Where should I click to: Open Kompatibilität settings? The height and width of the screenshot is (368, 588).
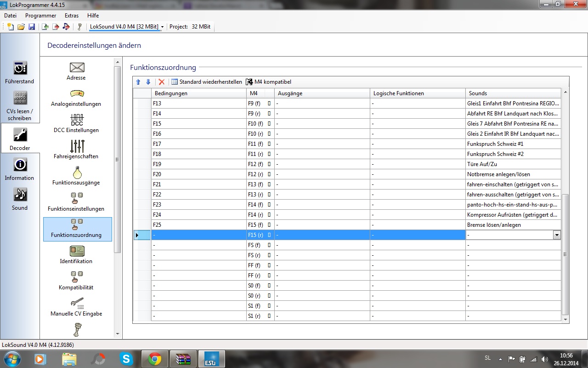[76, 281]
